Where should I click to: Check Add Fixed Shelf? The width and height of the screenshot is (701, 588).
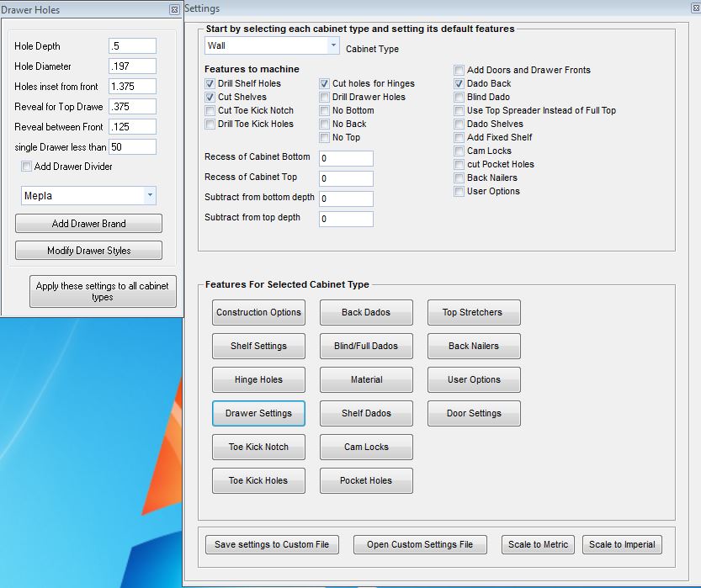click(x=459, y=138)
